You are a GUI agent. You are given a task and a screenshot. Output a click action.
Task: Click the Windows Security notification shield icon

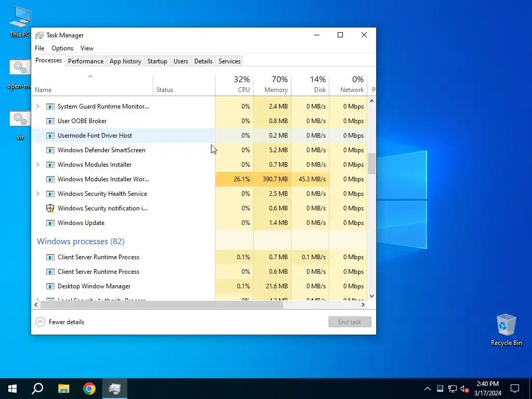point(50,208)
